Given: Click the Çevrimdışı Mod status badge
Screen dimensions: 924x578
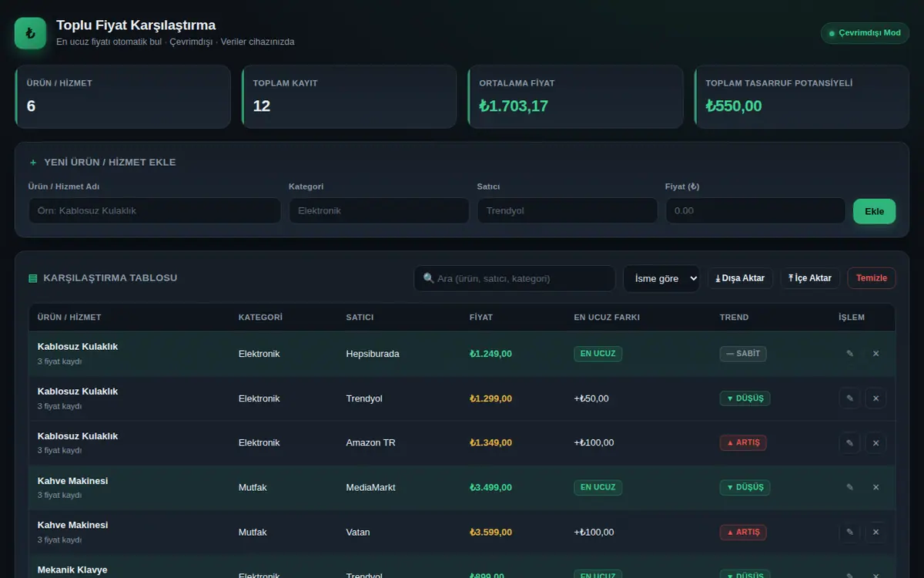Looking at the screenshot, I should pos(865,33).
